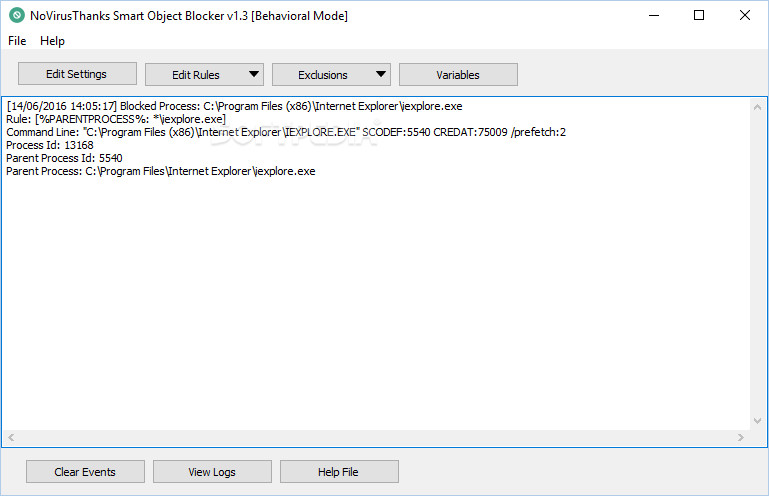Viewport: 769px width, 496px height.
Task: Select the Parent Process Id: 5540 line
Action: coord(64,158)
